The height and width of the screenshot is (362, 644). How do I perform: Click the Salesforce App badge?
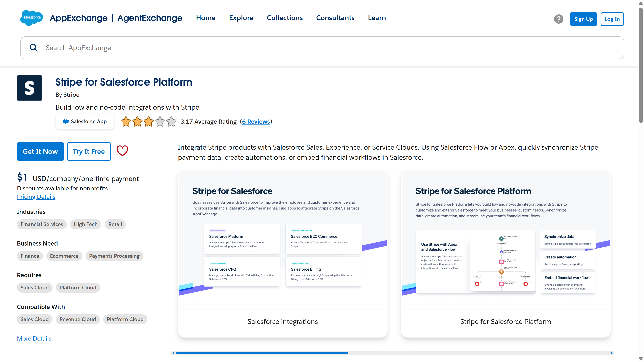coord(85,121)
